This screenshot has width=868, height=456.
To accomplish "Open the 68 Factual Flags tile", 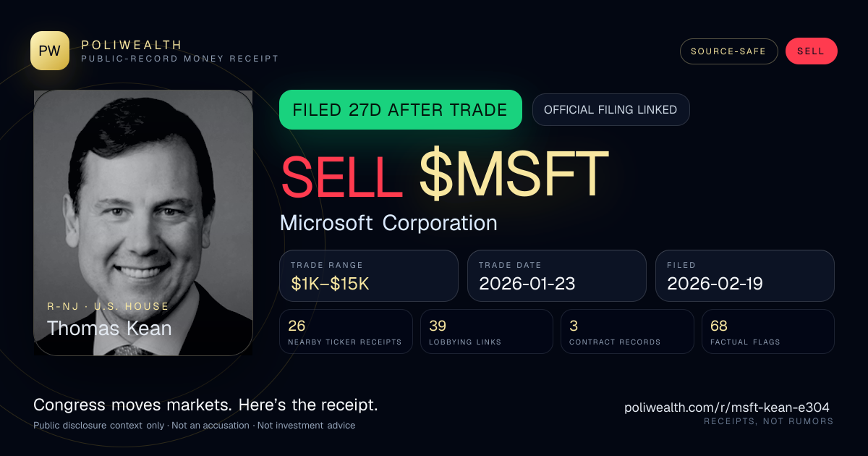I will 768,332.
